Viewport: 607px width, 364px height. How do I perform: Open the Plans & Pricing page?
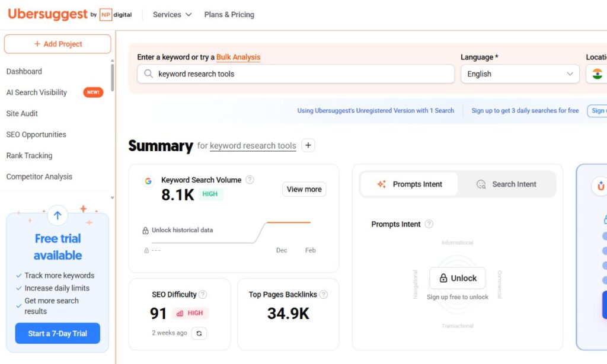pos(229,14)
